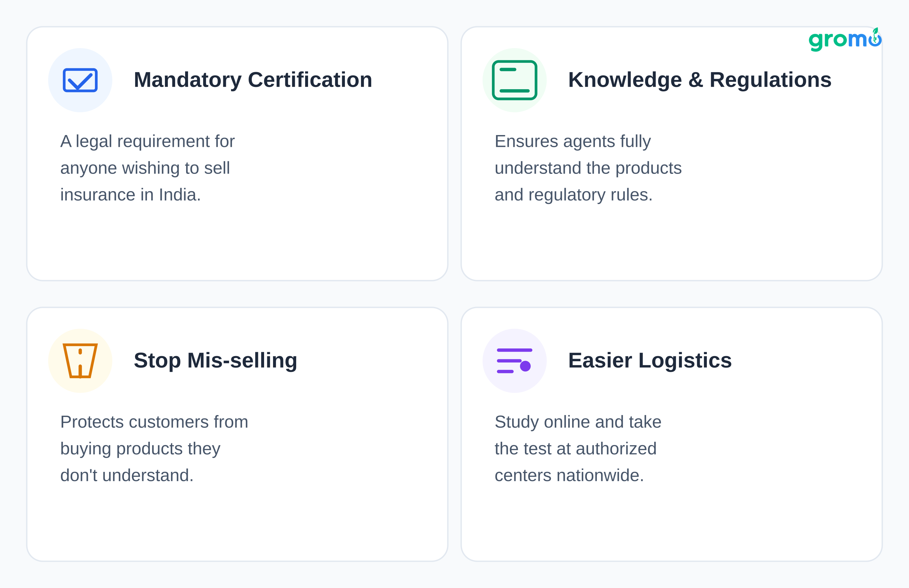Viewport: 909px width, 588px height.
Task: Select the Knowledge & Regulations heading
Action: click(x=700, y=80)
